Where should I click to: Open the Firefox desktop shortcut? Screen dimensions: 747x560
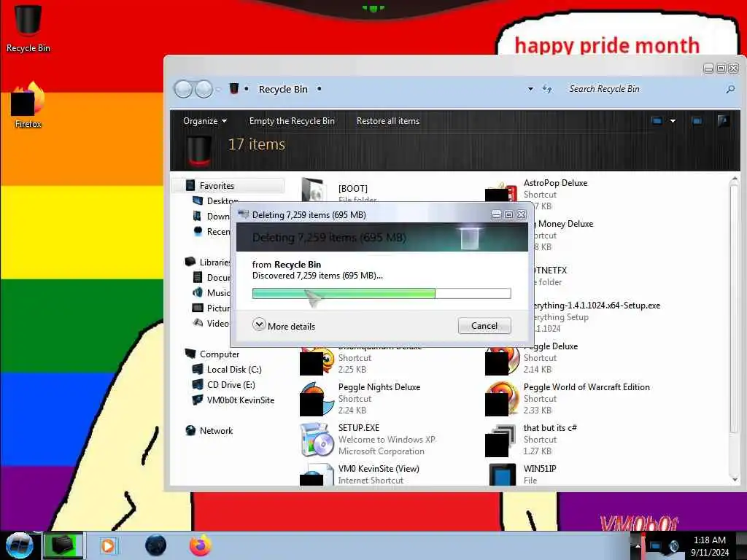(28, 105)
